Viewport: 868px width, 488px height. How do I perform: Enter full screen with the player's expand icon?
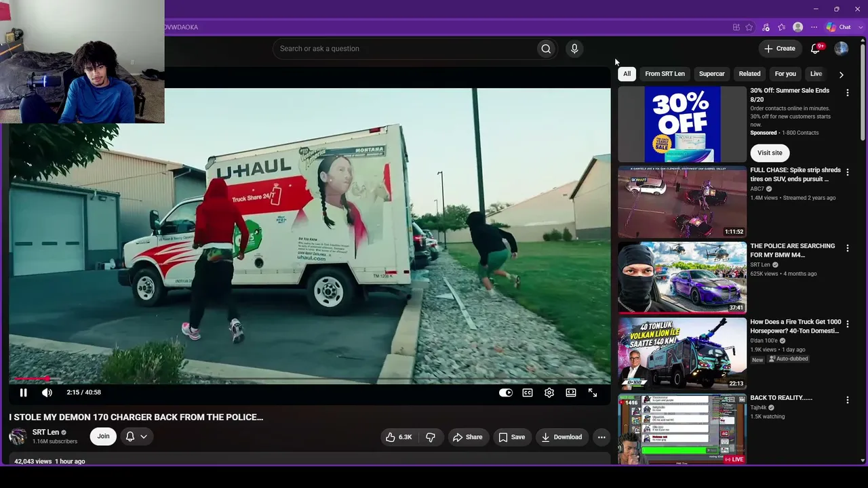pyautogui.click(x=593, y=392)
